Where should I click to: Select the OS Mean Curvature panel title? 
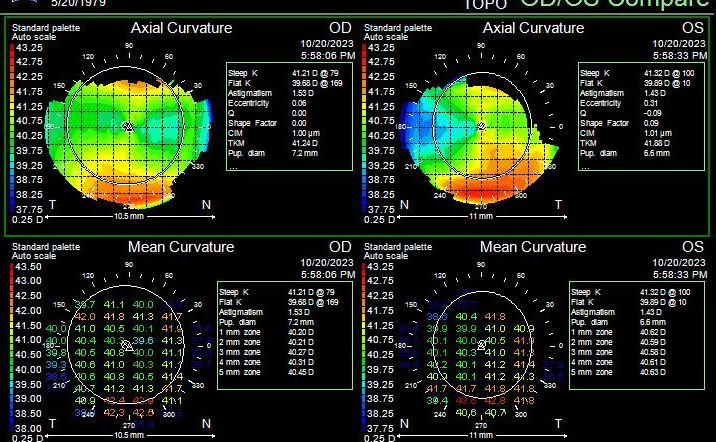point(533,247)
